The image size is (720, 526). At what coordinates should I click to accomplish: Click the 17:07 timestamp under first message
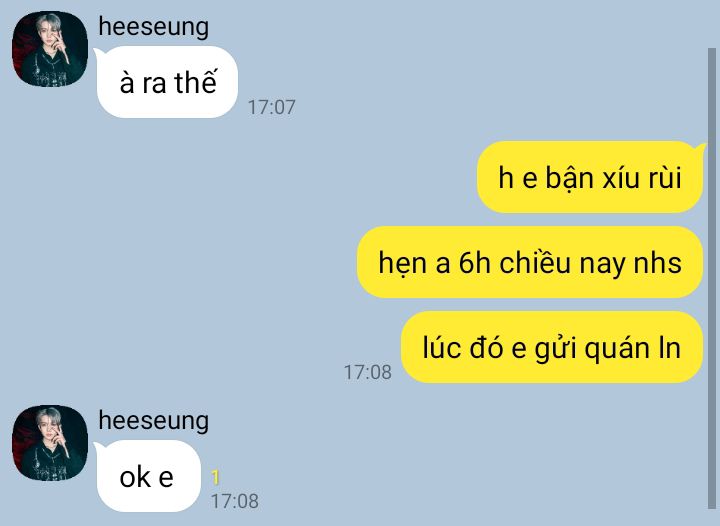271,107
